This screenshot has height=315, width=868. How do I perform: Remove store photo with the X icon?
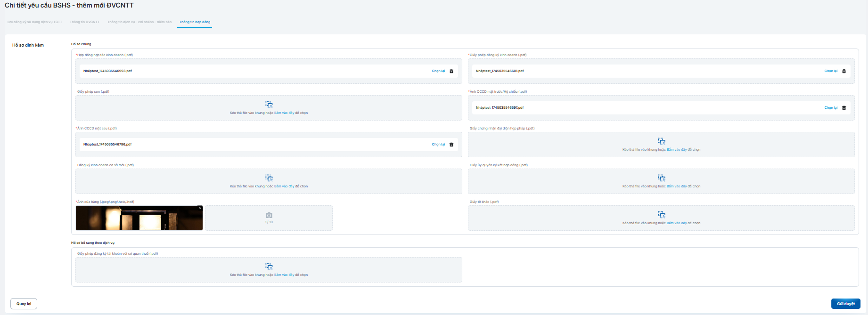click(200, 208)
